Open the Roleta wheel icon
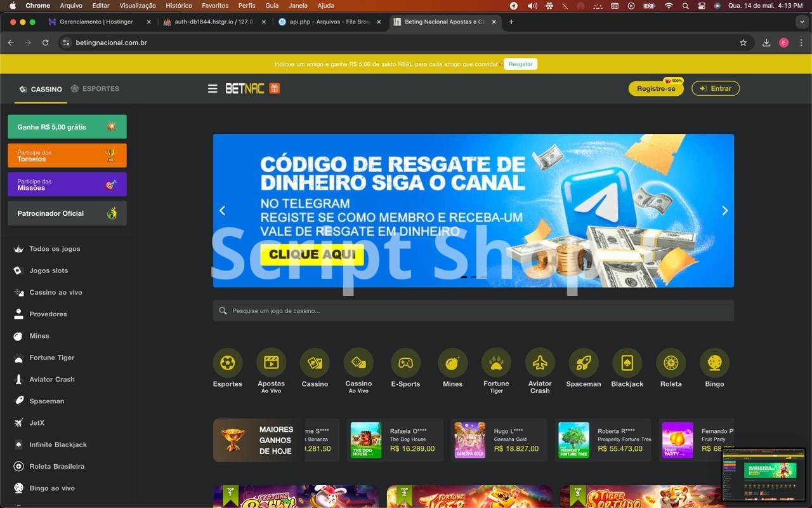Image resolution: width=812 pixels, height=508 pixels. pos(671,363)
